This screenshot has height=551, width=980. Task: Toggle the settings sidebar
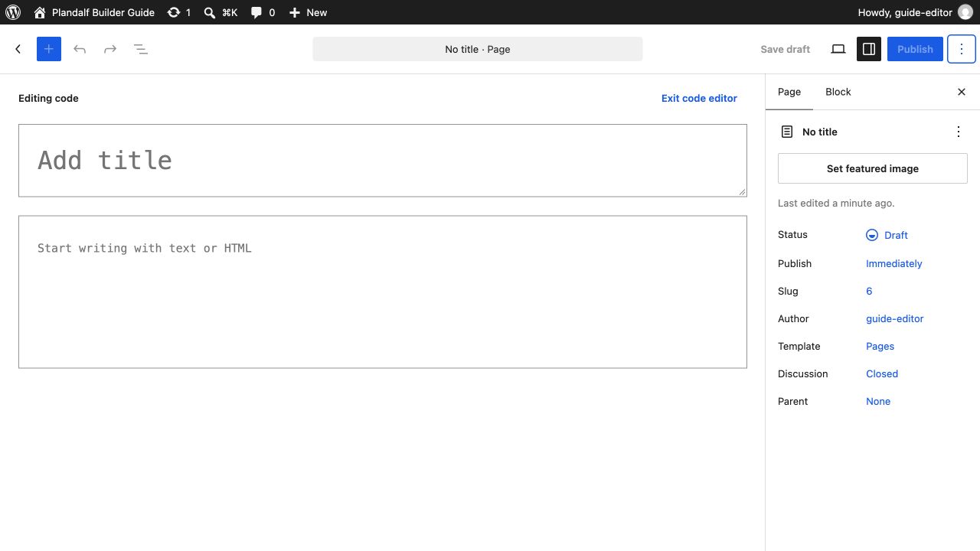[869, 49]
